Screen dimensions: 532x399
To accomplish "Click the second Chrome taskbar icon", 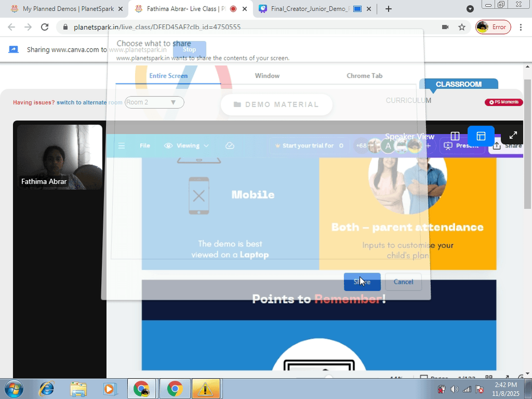I will click(x=174, y=389).
